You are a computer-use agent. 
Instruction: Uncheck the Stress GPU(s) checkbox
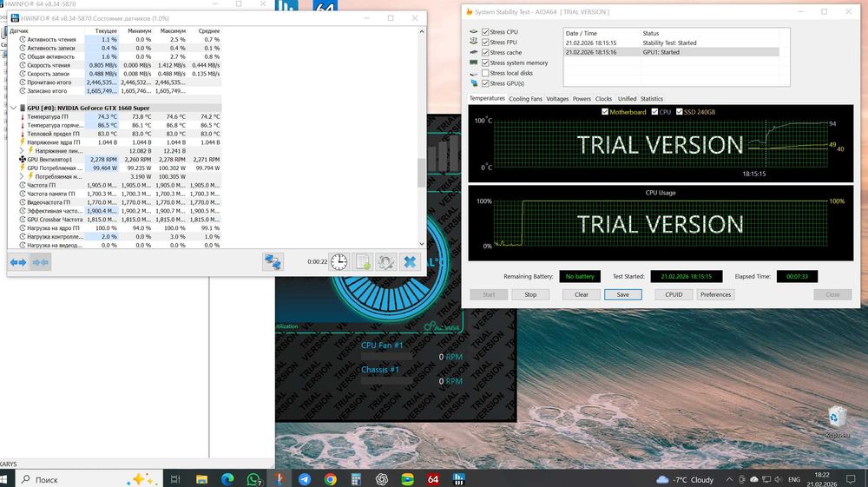point(485,83)
